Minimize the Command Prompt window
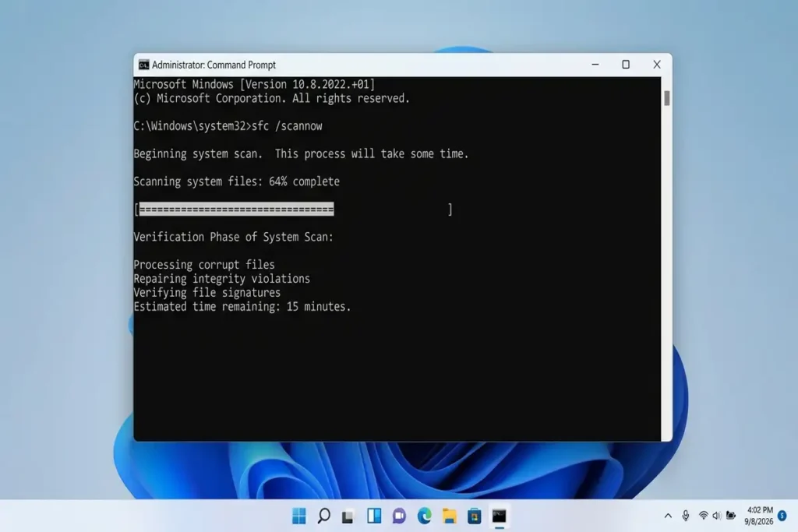Viewport: 798px width, 532px height. [x=595, y=65]
